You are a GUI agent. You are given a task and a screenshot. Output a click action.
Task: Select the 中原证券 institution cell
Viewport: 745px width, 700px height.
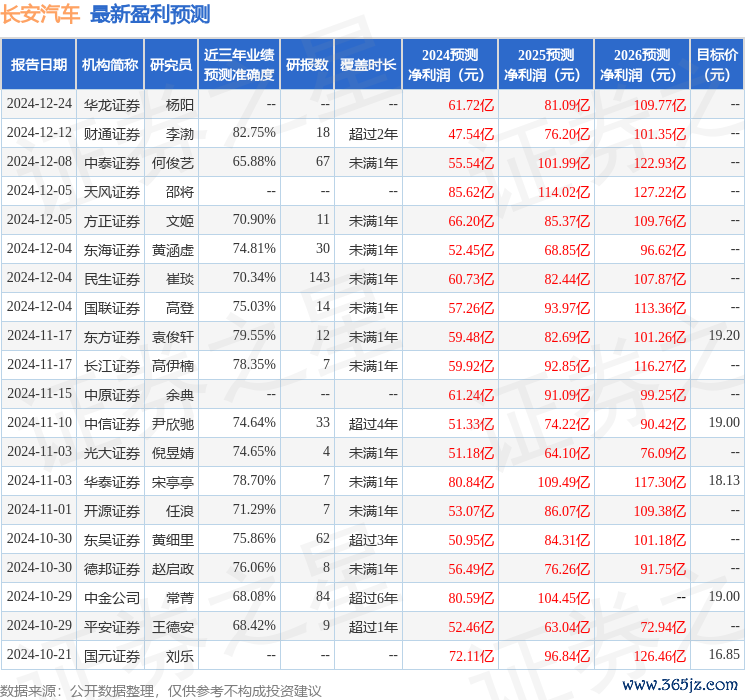(112, 395)
